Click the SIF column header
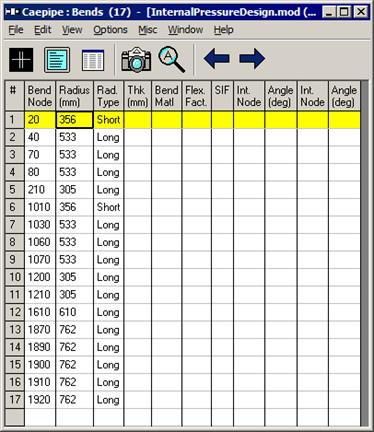 coord(222,96)
